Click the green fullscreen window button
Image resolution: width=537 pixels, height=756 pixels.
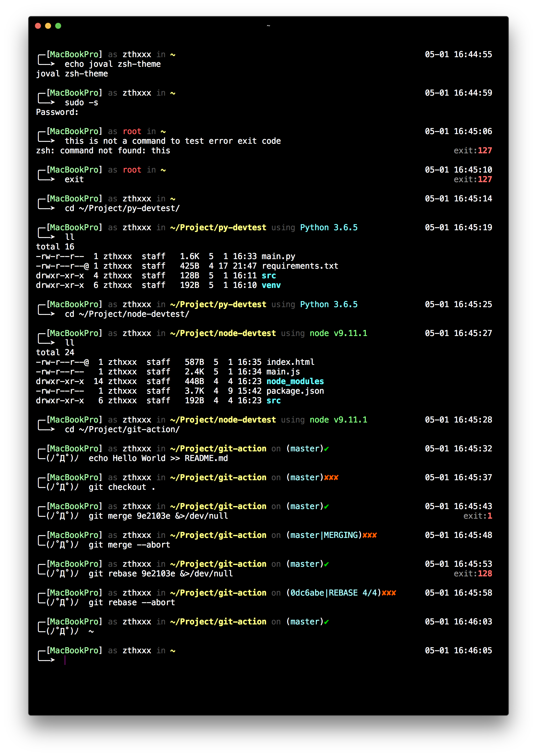tap(58, 26)
